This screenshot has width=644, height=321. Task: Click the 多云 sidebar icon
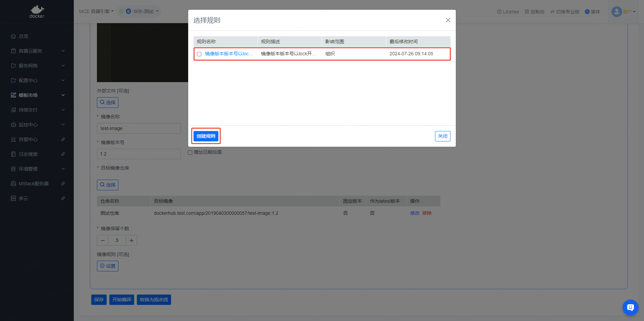[13, 198]
